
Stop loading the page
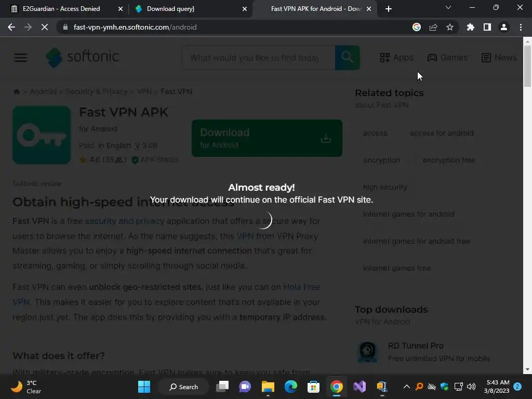[x=45, y=27]
